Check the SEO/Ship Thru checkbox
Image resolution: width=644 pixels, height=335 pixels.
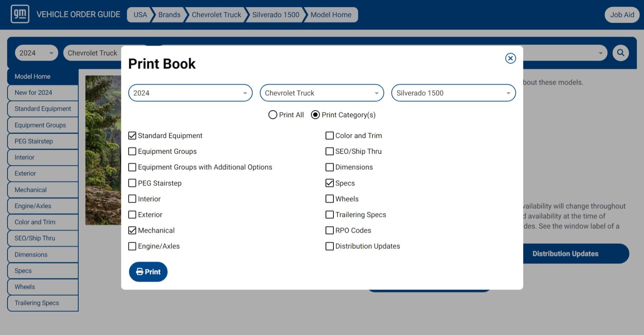tap(330, 151)
